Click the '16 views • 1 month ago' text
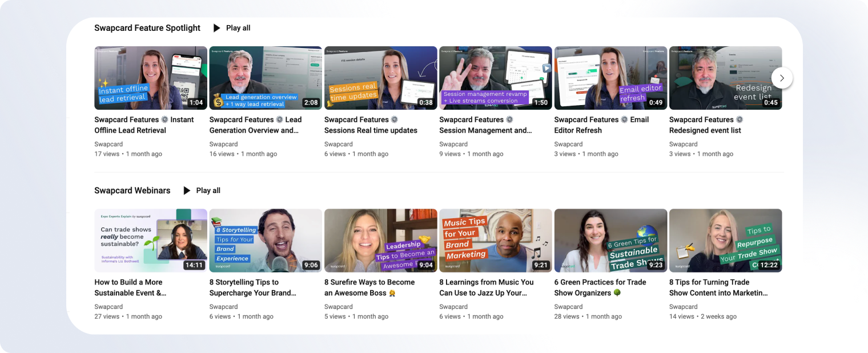This screenshot has width=868, height=353. coord(243,154)
